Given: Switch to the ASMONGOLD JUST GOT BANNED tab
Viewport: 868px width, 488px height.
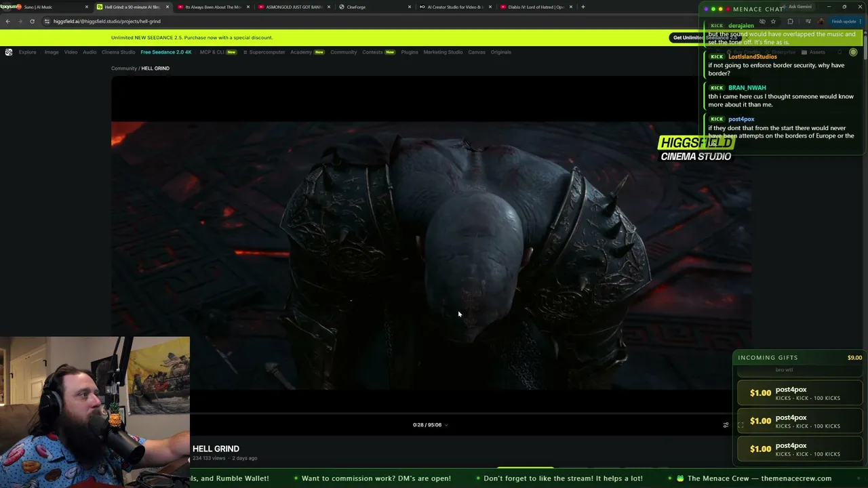Looking at the screenshot, I should point(293,7).
